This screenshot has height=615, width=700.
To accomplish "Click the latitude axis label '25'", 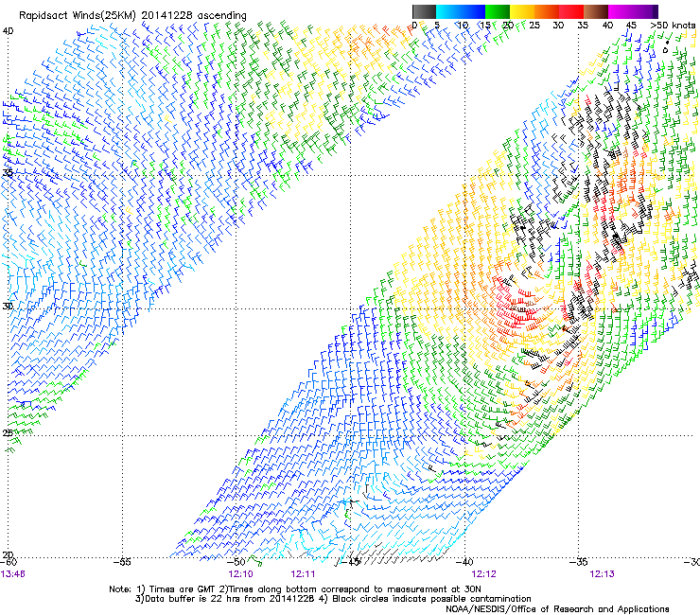I will tap(8, 432).
